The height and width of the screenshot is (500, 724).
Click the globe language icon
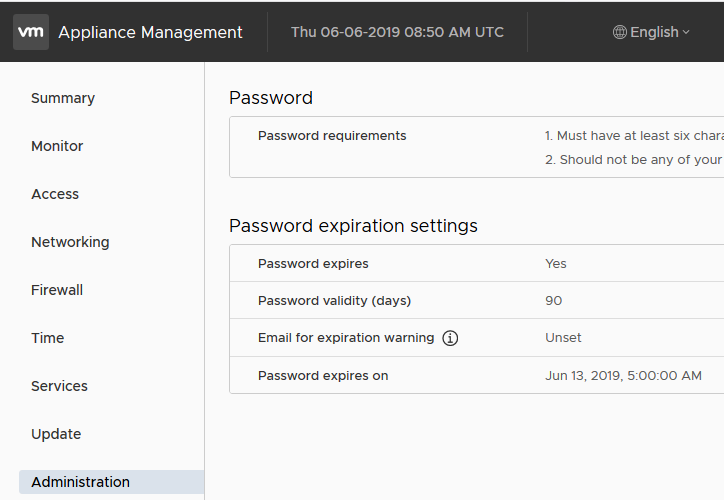[x=619, y=32]
